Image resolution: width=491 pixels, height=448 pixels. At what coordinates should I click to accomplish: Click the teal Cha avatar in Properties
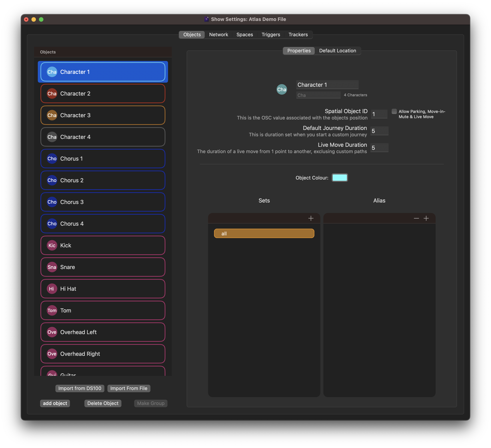pyautogui.click(x=282, y=89)
